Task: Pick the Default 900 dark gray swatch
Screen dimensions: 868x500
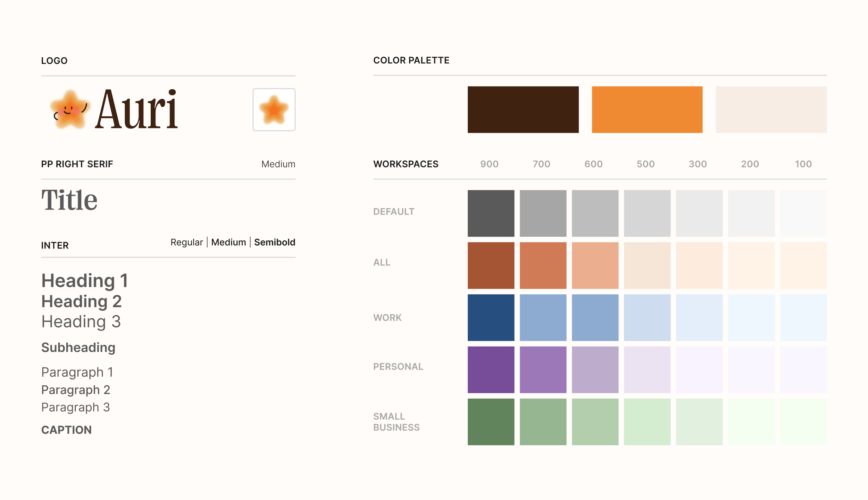Action: pyautogui.click(x=491, y=213)
